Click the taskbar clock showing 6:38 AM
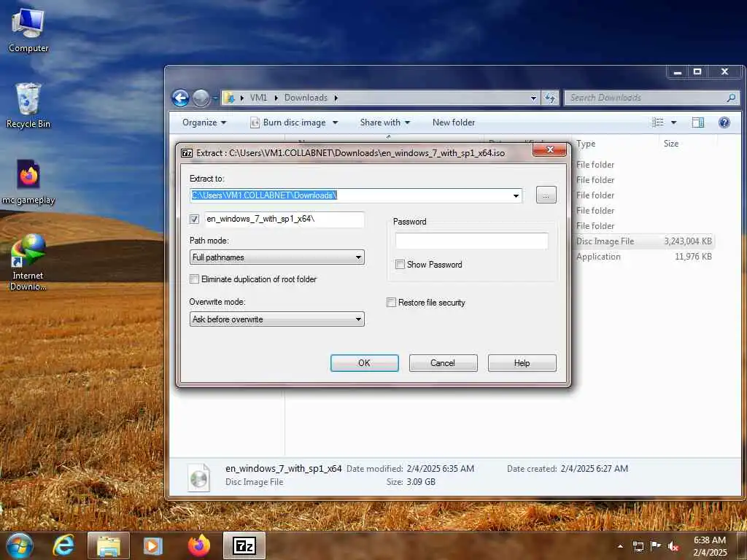The height and width of the screenshot is (560, 747). point(709,546)
